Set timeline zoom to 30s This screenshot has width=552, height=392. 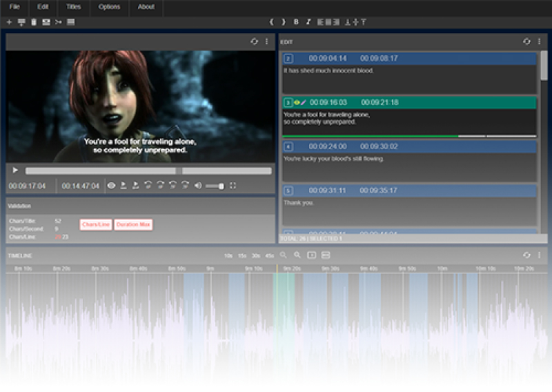coord(255,256)
